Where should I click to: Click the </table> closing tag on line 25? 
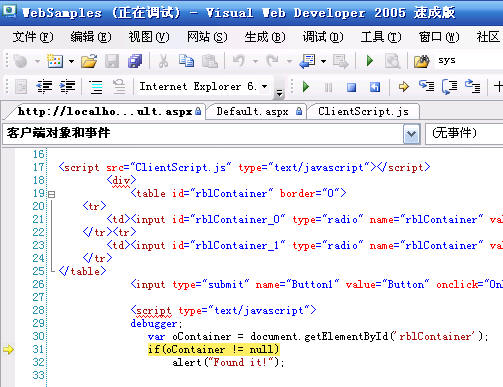pyautogui.click(x=82, y=271)
